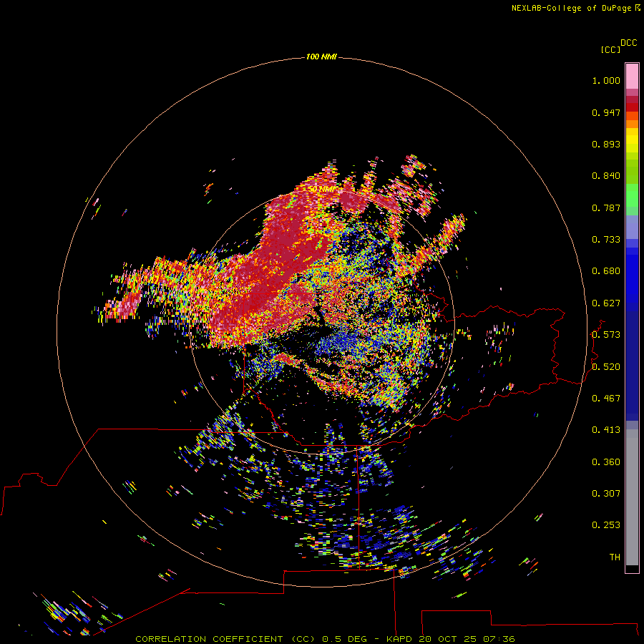
Task: Click the small logo after DuPage text
Action: tap(638, 7)
